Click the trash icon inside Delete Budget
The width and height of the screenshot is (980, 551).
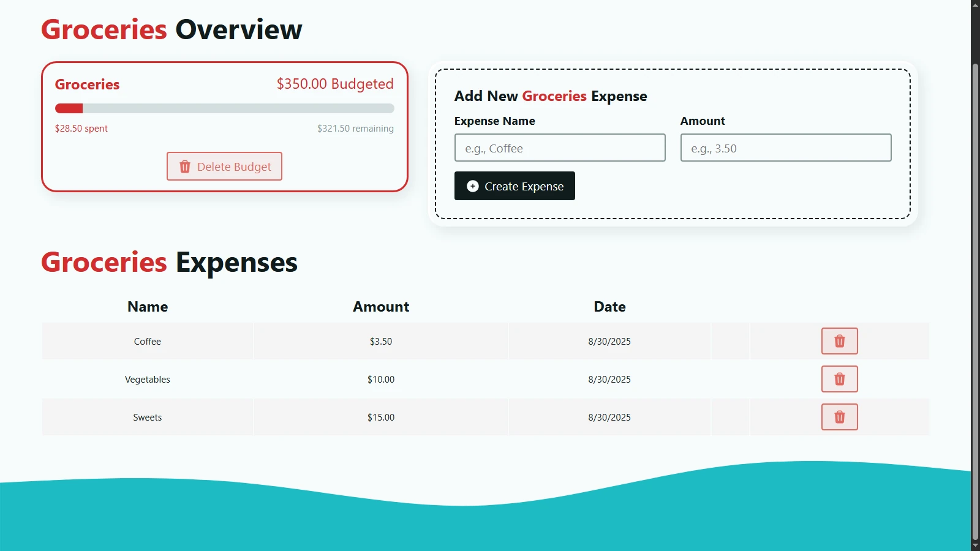[x=184, y=167]
